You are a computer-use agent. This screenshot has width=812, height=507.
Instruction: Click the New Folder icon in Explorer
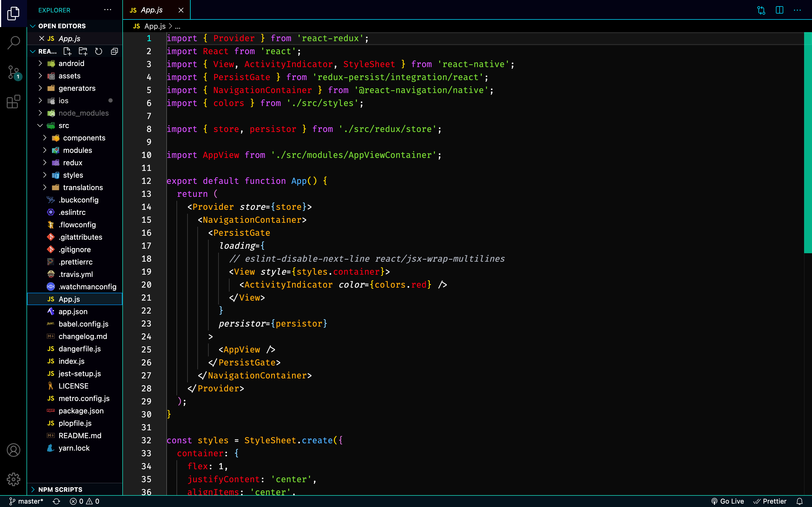click(x=83, y=51)
